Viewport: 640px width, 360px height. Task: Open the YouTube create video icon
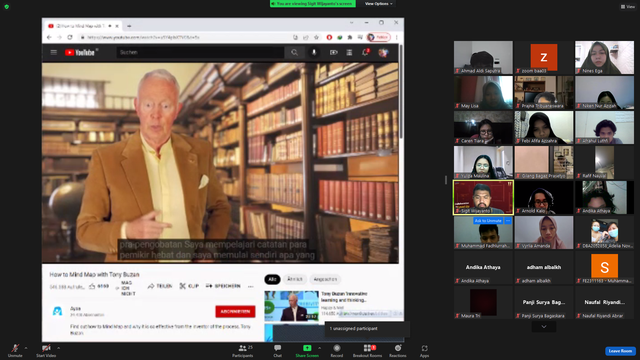click(333, 52)
